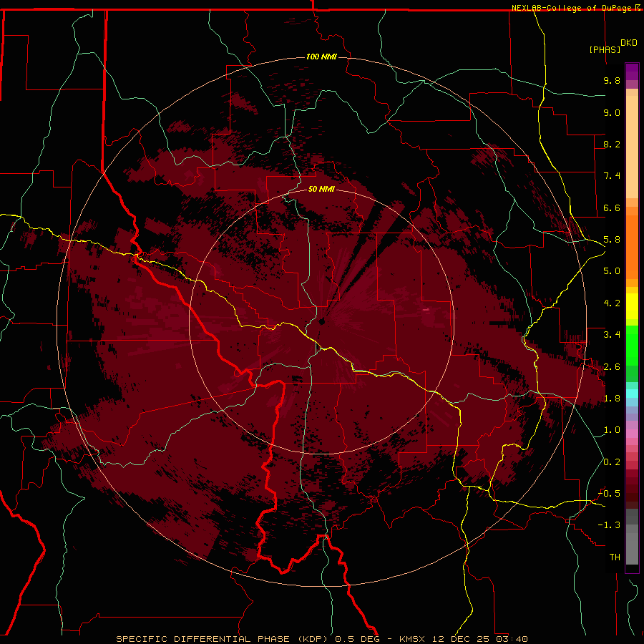Screen dimensions: 644x644
Task: Click the 2.6 legend value
Action: point(612,367)
